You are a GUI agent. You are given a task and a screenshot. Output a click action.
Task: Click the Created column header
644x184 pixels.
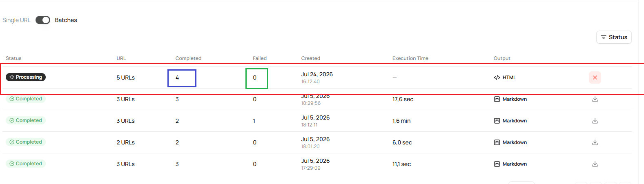coord(311,58)
